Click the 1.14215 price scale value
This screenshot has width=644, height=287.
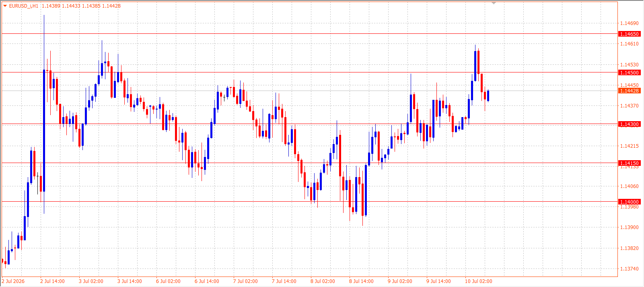(x=630, y=146)
